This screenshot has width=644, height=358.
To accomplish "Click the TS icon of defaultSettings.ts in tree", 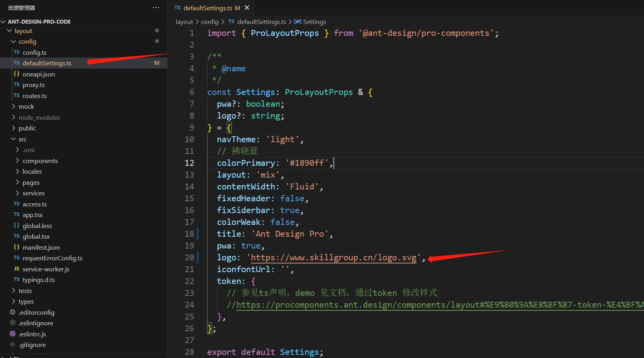I will point(17,63).
